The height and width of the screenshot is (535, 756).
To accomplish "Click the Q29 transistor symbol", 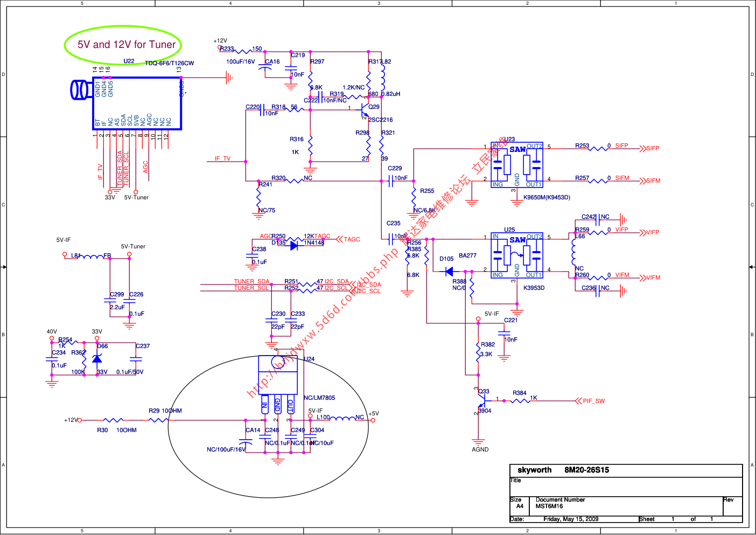I will (365, 110).
